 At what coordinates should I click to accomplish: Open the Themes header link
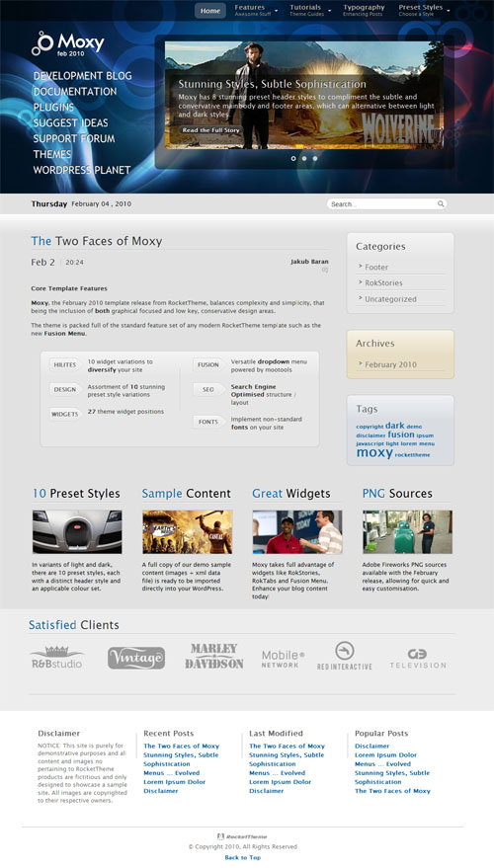52,154
